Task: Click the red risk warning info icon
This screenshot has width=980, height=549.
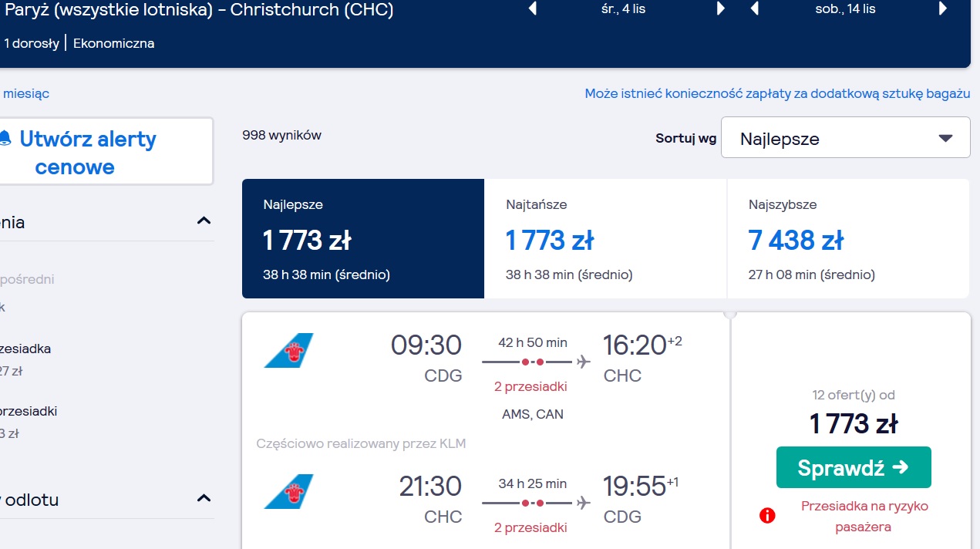Action: (767, 516)
